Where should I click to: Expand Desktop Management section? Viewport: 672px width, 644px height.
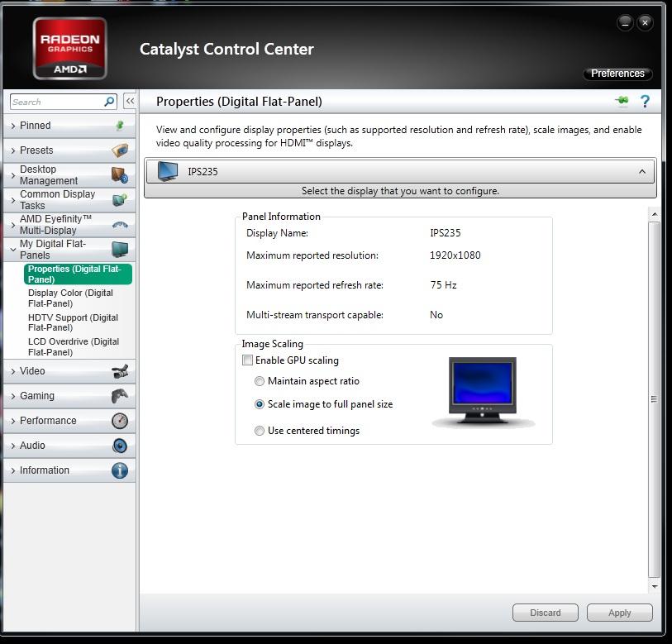click(69, 175)
